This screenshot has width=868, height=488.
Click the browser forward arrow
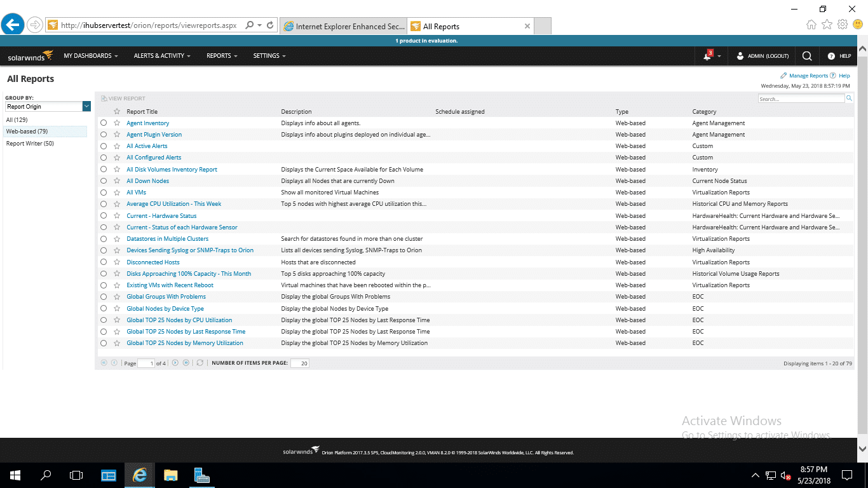35,25
